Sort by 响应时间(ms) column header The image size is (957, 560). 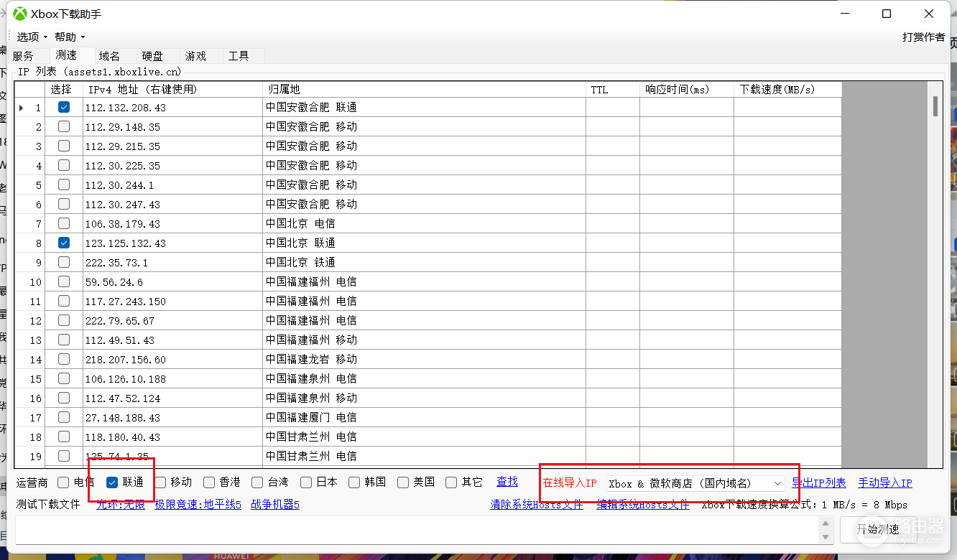[x=687, y=90]
